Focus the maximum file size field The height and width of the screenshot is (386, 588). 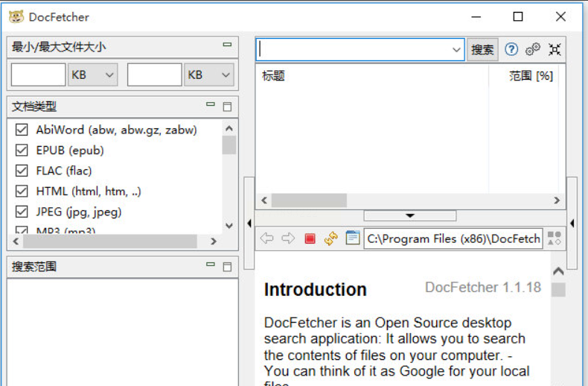click(x=155, y=75)
